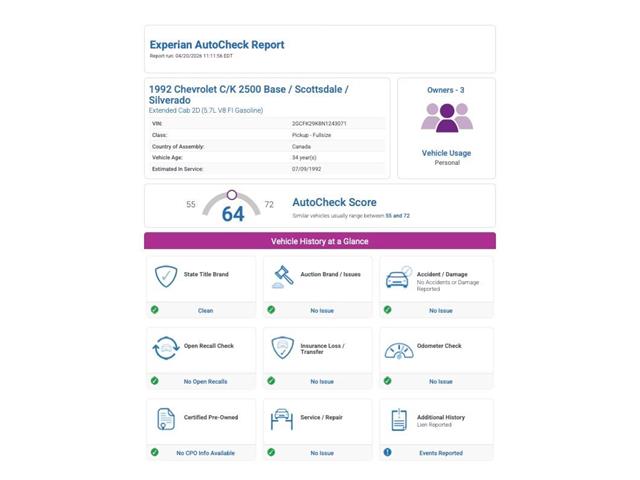Open the No Open Recalls link
Image resolution: width=640 pixels, height=480 pixels.
click(205, 382)
